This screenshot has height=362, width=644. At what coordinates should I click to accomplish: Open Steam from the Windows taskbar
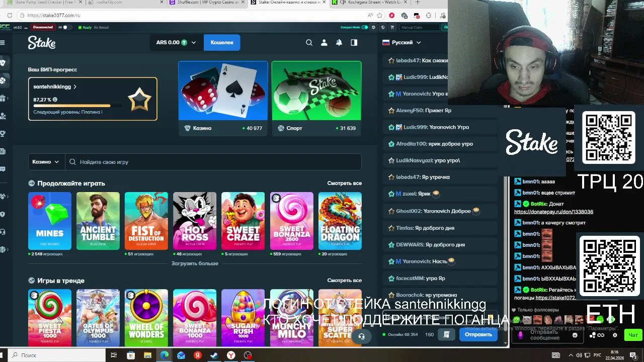(214, 355)
